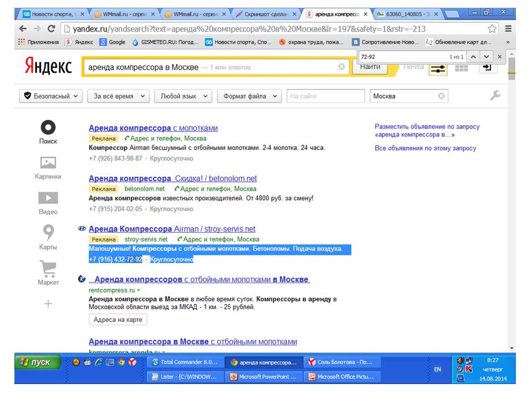Click the Yandex login arrow icon
The image size is (532, 399).
(x=488, y=67)
